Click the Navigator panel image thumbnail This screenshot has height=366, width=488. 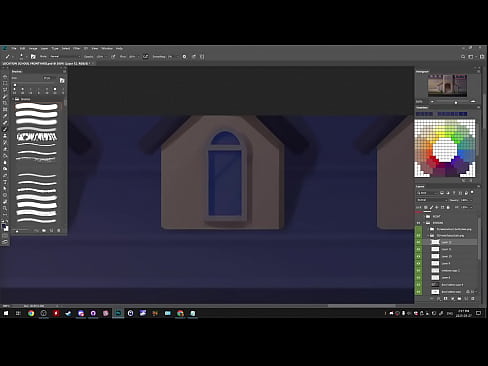click(x=447, y=85)
